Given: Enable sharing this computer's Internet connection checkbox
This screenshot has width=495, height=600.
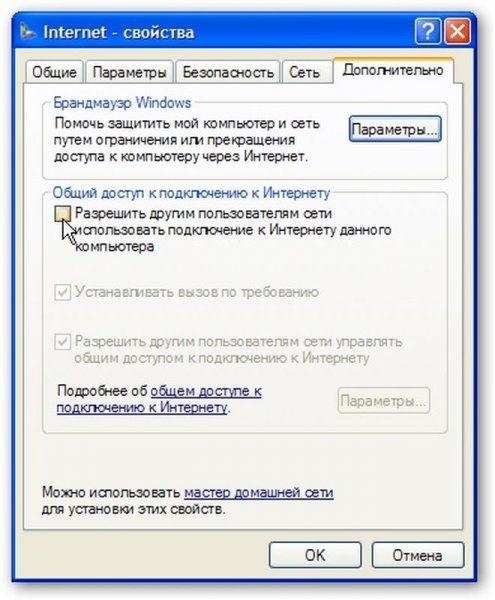Looking at the screenshot, I should (x=63, y=214).
